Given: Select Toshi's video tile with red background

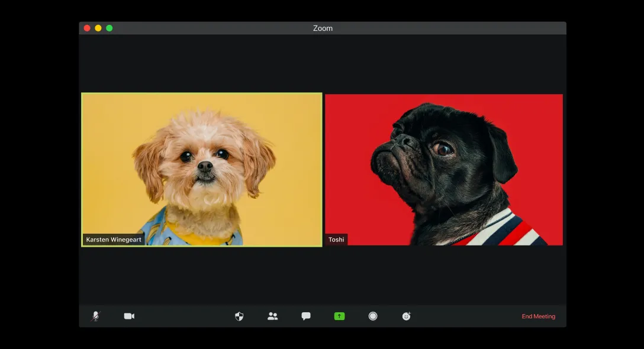Looking at the screenshot, I should (444, 169).
